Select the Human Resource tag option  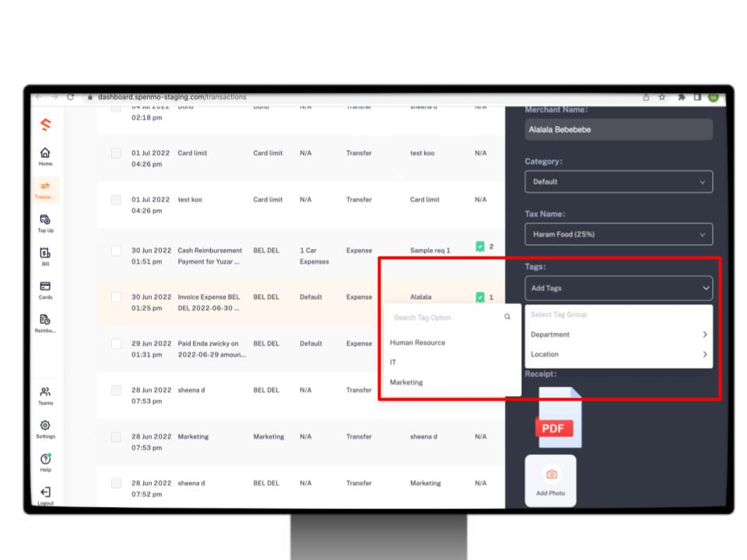coord(417,342)
